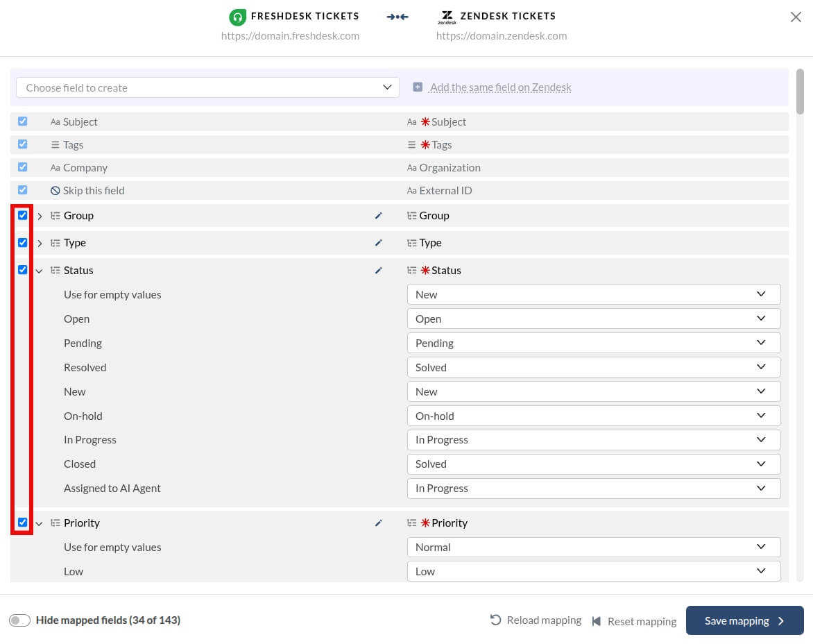Screen dimensions: 813x644
Task: Toggle Hide mapped fields switch
Action: [x=19, y=620]
